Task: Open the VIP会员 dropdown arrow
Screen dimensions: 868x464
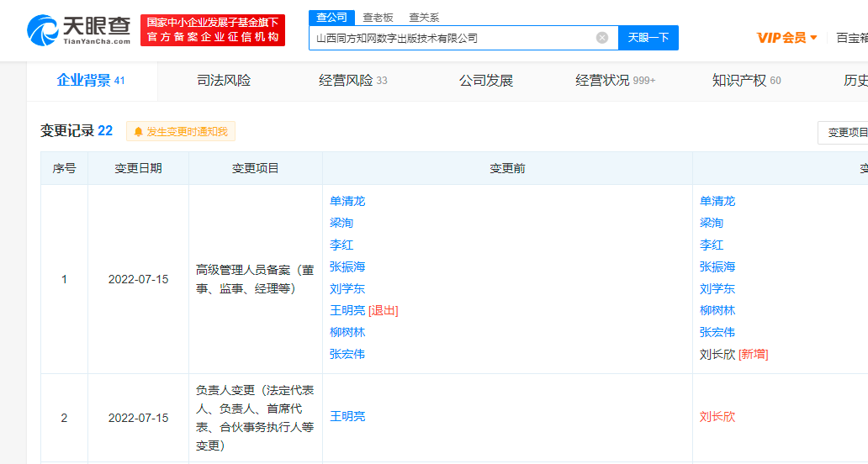Action: [x=813, y=38]
